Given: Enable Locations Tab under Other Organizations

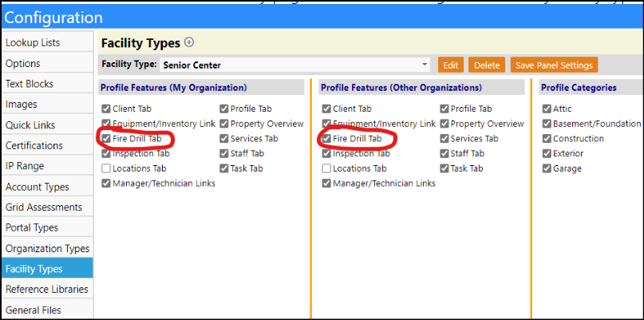Looking at the screenshot, I should [326, 168].
